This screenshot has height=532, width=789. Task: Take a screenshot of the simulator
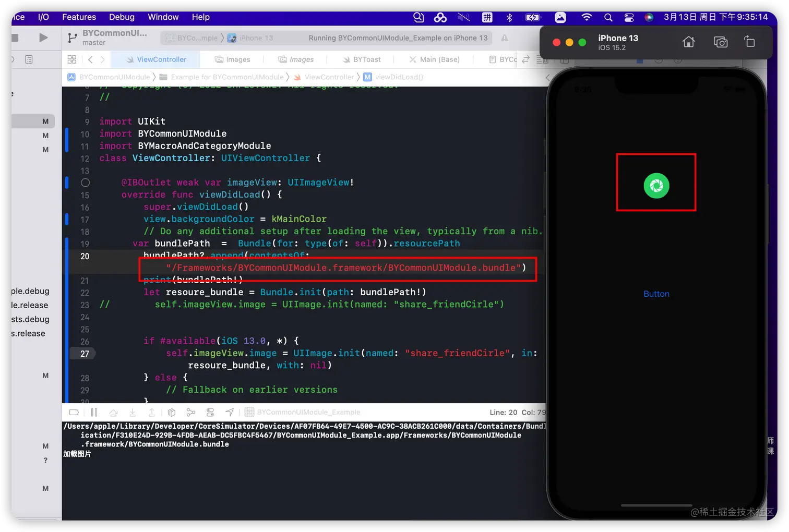(x=721, y=42)
